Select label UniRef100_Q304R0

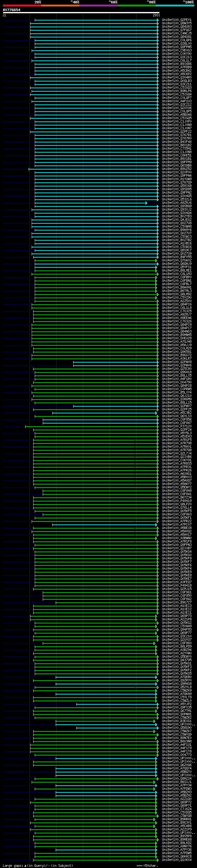tap(176, 78)
